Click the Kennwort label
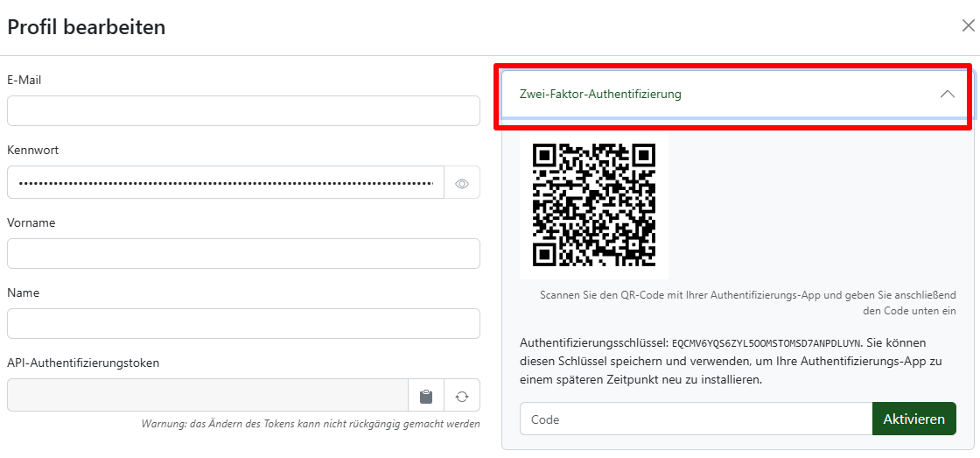980x458 pixels. (31, 150)
